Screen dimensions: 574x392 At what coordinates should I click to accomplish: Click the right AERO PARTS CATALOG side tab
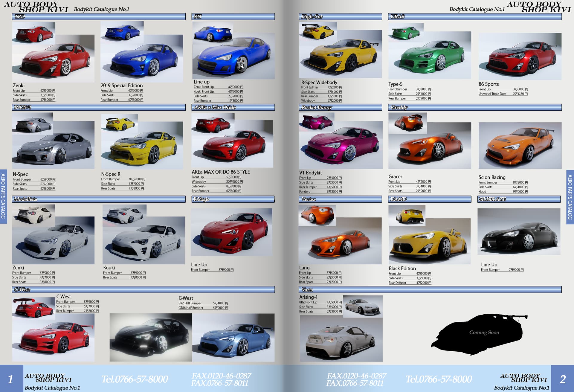point(570,197)
